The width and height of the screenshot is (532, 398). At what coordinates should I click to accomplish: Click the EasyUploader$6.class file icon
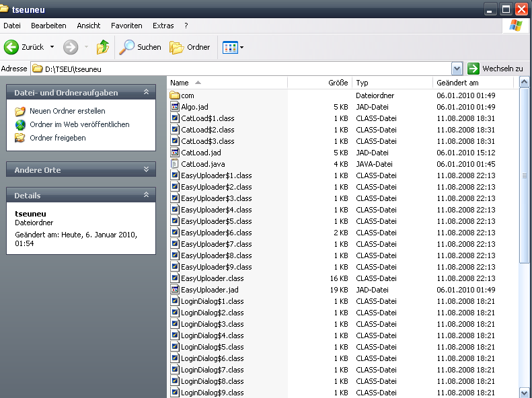[174, 233]
